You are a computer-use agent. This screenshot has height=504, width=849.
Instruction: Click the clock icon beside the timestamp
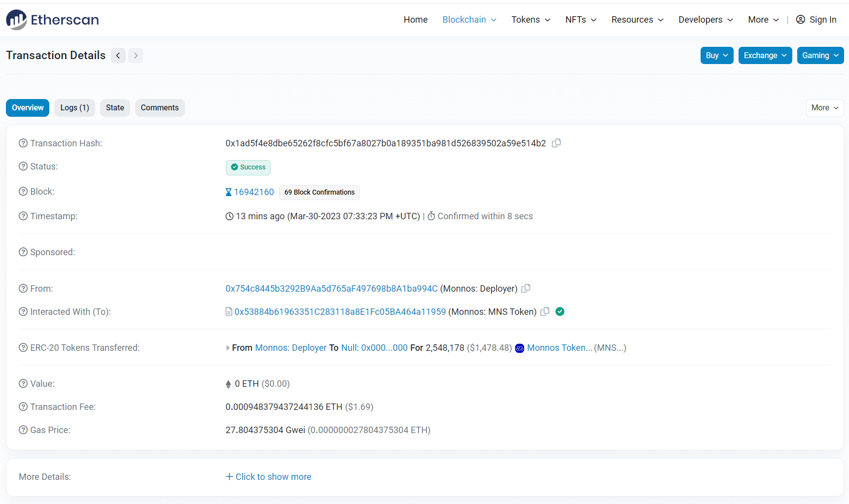pyautogui.click(x=229, y=216)
